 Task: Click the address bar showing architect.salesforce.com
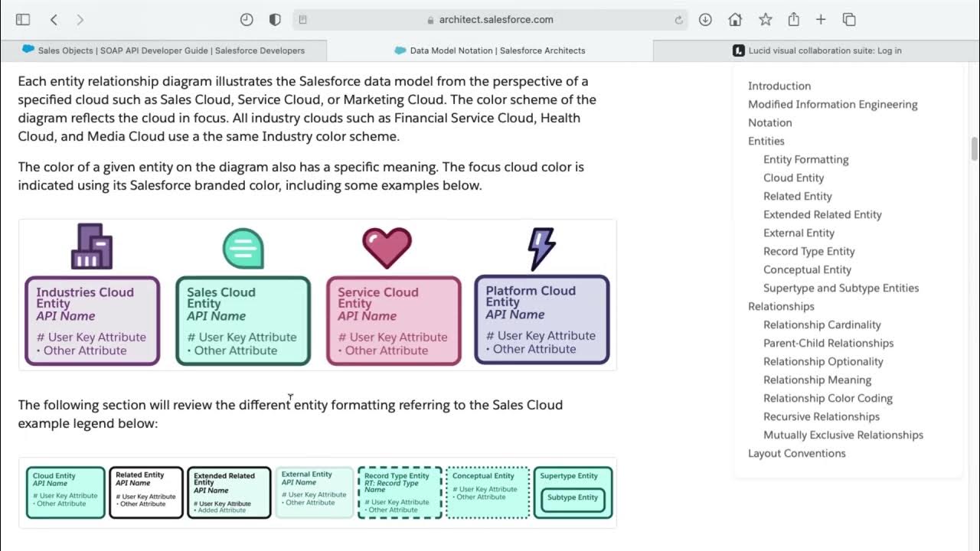[x=490, y=20]
